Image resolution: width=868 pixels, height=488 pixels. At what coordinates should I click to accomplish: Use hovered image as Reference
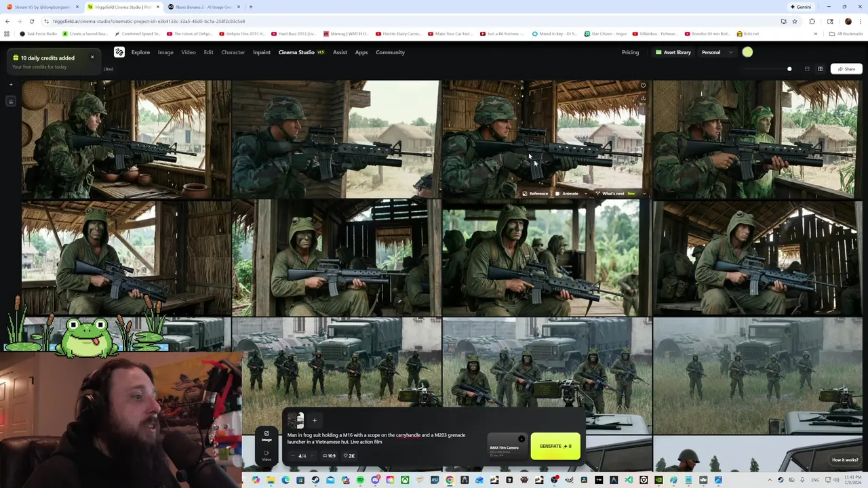click(535, 194)
